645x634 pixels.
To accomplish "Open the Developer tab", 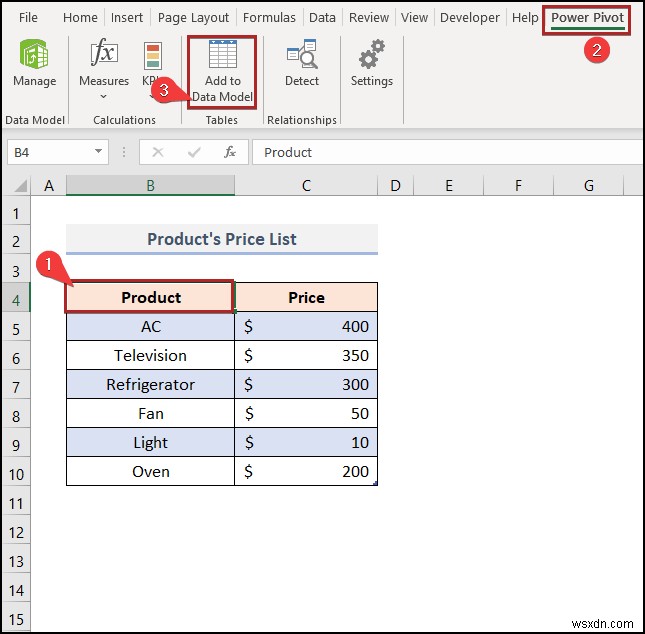I will (470, 18).
